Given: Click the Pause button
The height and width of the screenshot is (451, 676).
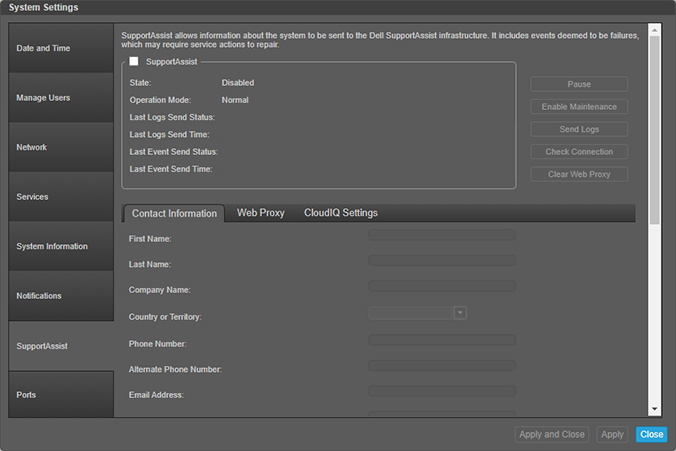Looking at the screenshot, I should pos(579,84).
